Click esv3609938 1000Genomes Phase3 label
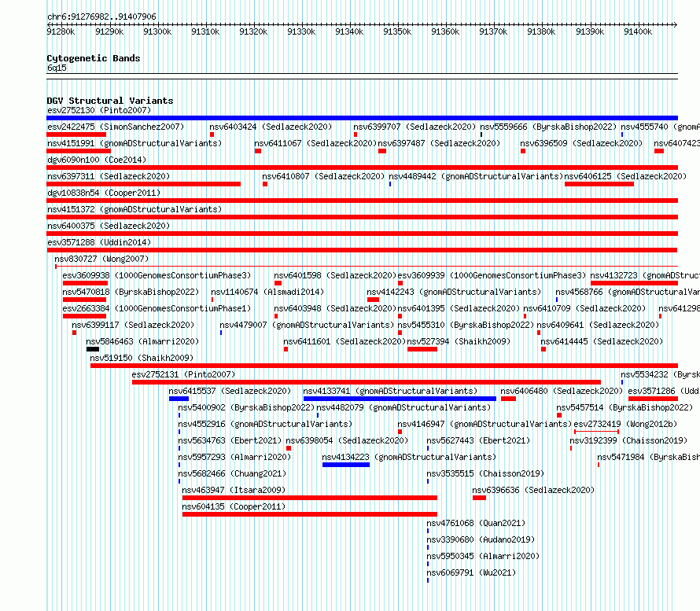Viewport: 700px width, 611px height. click(x=157, y=275)
